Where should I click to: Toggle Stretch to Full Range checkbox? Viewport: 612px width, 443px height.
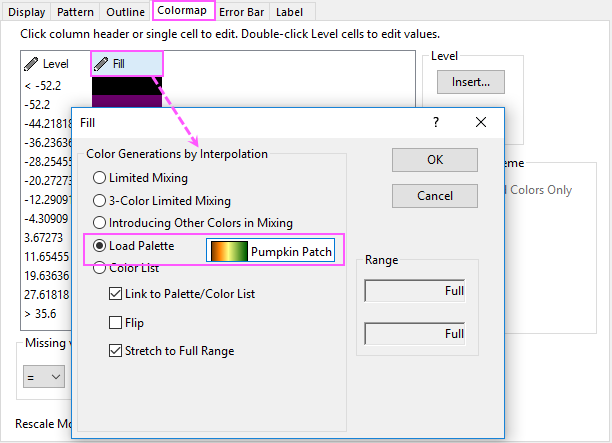pyautogui.click(x=116, y=350)
